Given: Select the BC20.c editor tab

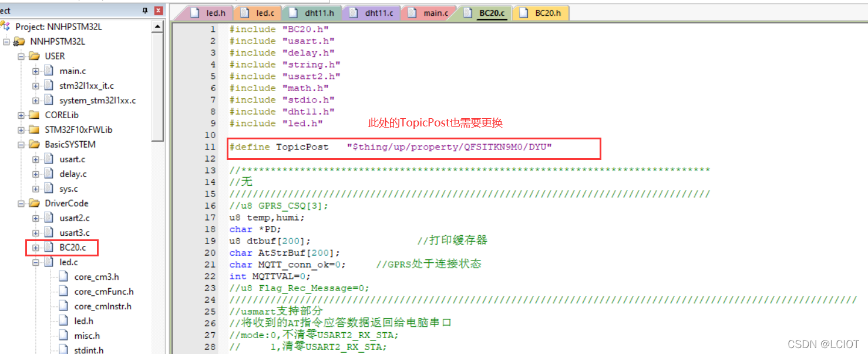Looking at the screenshot, I should (x=485, y=13).
